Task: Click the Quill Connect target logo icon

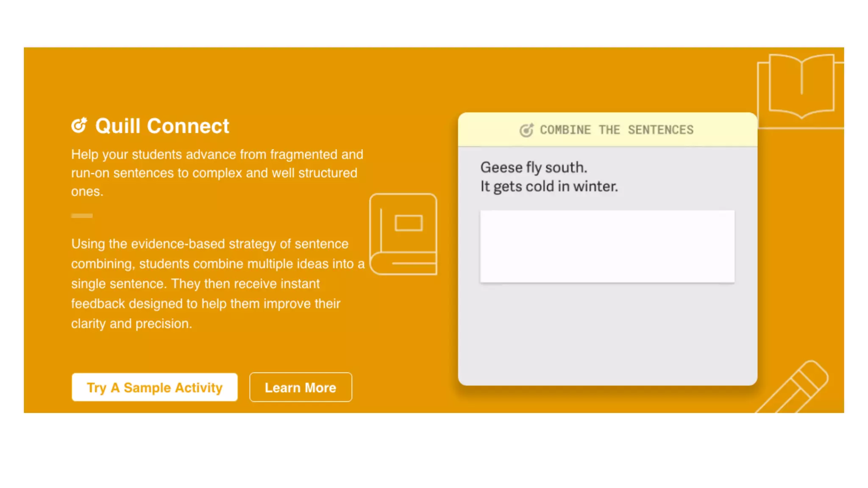Action: click(79, 125)
